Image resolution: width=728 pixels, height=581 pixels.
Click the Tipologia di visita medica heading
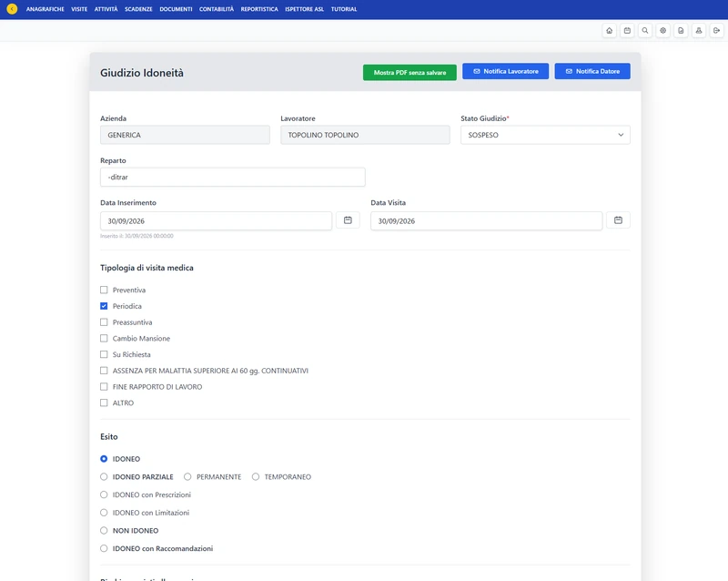click(147, 268)
